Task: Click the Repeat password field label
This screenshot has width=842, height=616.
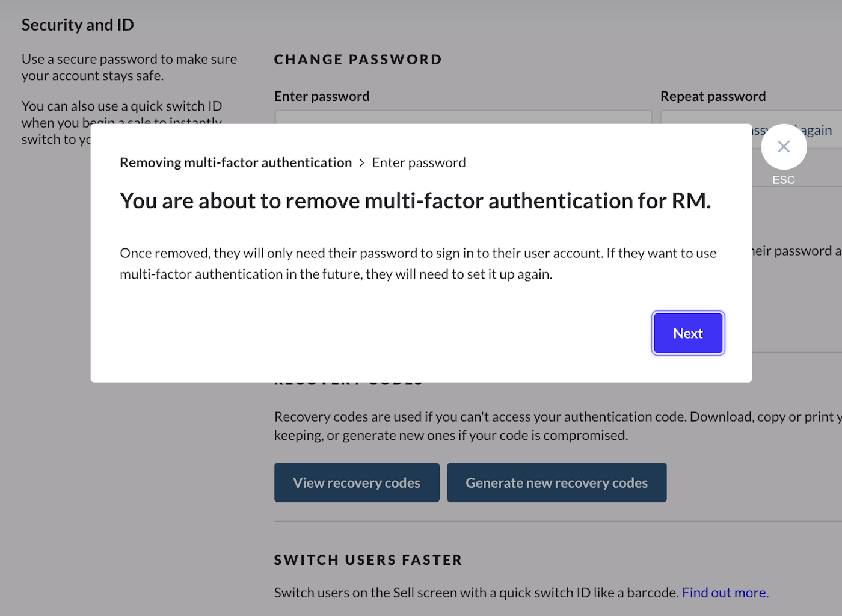Action: coord(713,96)
